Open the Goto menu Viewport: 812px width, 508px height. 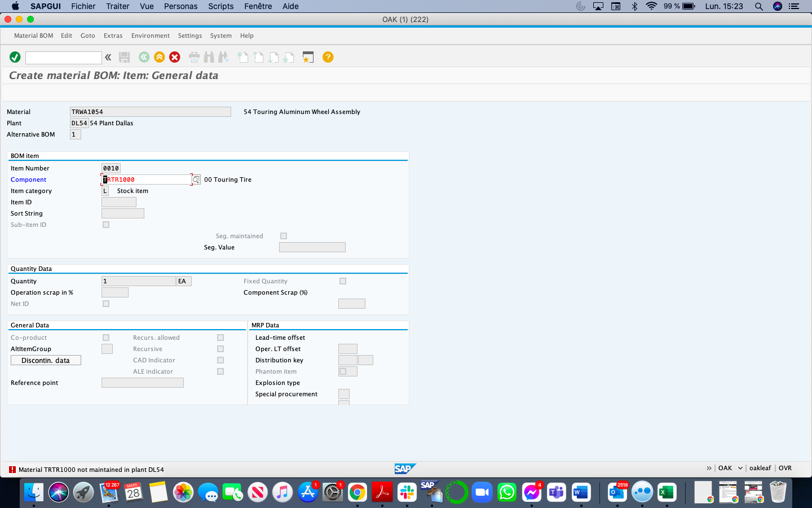88,36
